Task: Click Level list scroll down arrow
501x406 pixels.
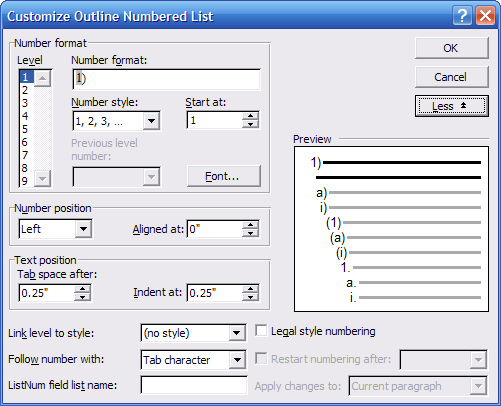Action: [42, 178]
